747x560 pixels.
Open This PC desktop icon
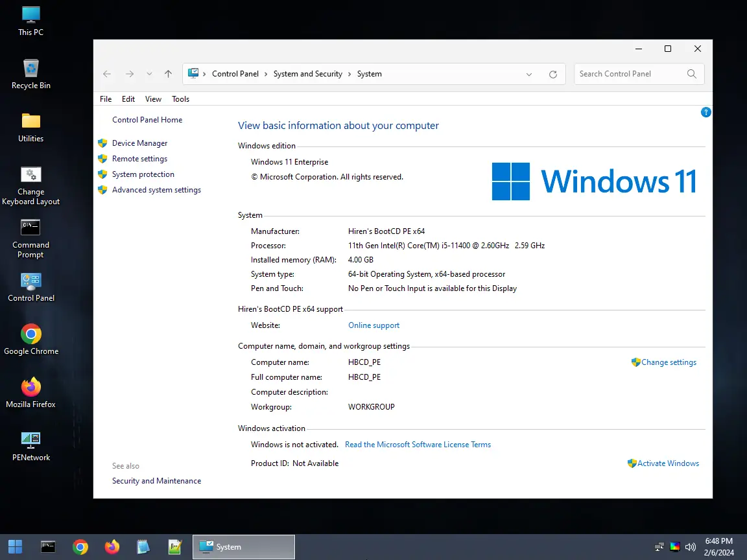point(31,21)
